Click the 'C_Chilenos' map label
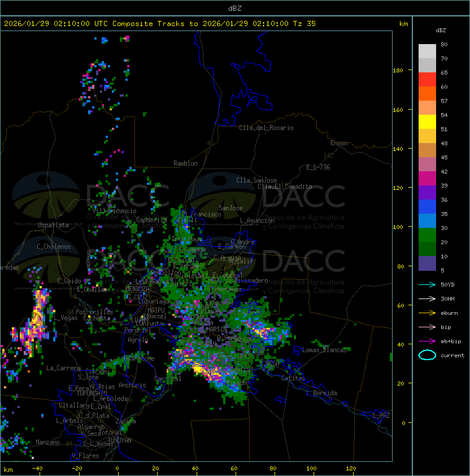470x476 pixels. point(54,246)
